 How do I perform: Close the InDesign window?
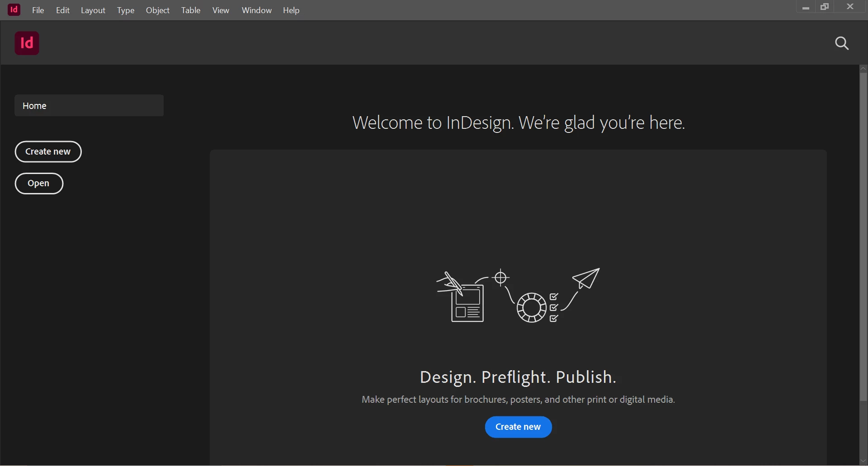click(x=850, y=7)
